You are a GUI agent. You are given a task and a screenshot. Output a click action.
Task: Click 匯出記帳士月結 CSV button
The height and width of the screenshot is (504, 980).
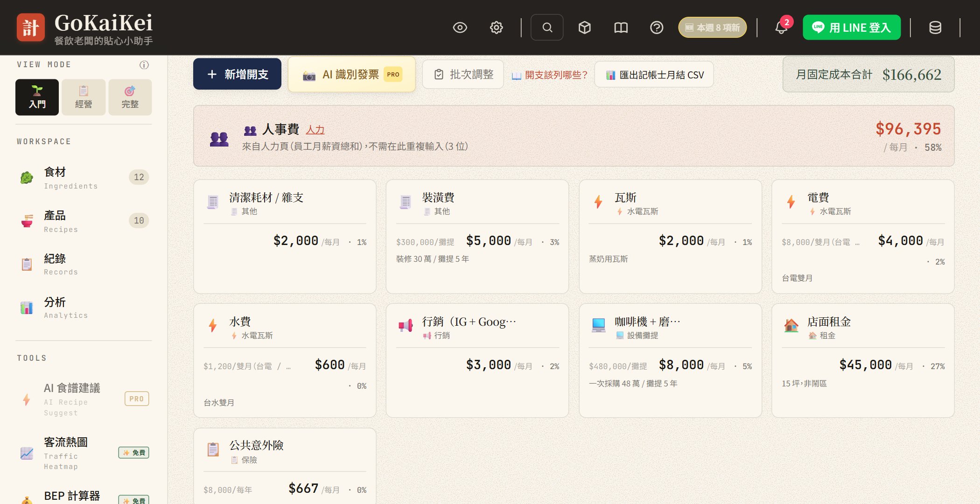click(654, 75)
